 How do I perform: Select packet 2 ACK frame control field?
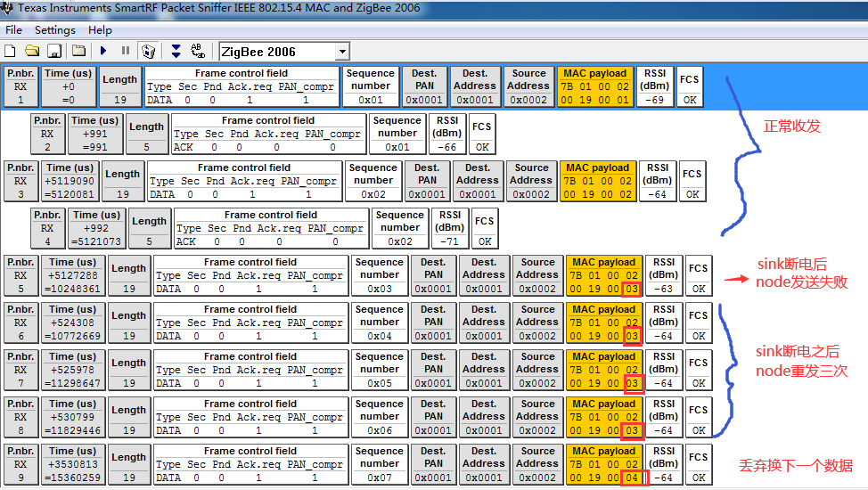(x=268, y=134)
